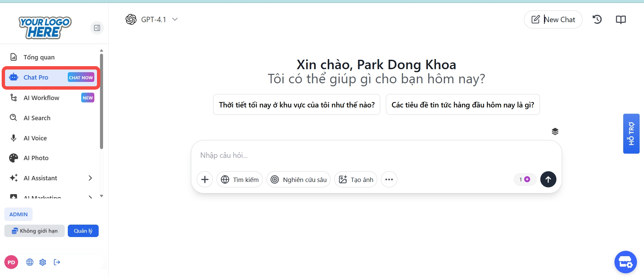Open the book library icon
This screenshot has height=277, width=644.
coord(621,19)
